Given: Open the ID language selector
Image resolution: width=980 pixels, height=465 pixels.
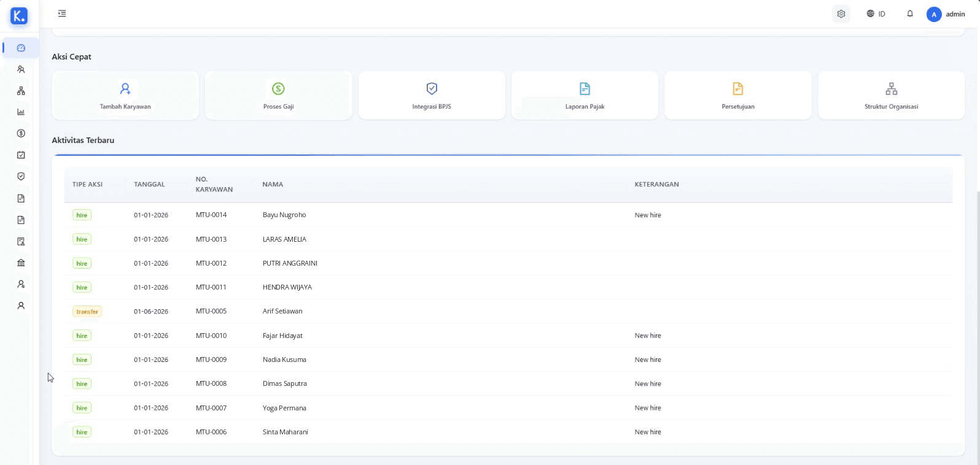Looking at the screenshot, I should coord(876,13).
